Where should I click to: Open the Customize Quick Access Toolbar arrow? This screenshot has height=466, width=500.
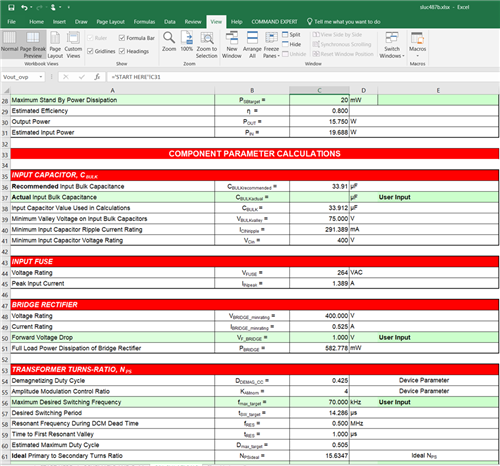click(68, 7)
